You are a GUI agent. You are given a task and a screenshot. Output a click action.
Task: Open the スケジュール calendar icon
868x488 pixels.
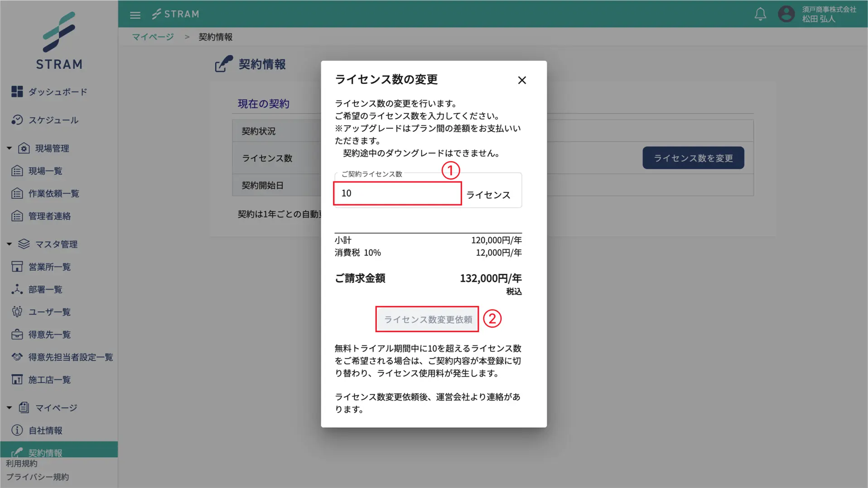tap(17, 120)
